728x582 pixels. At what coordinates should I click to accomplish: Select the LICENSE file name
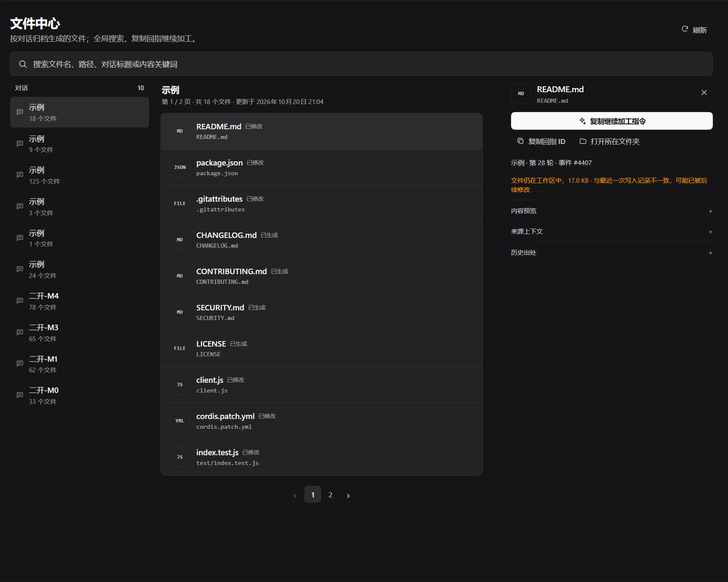[211, 344]
